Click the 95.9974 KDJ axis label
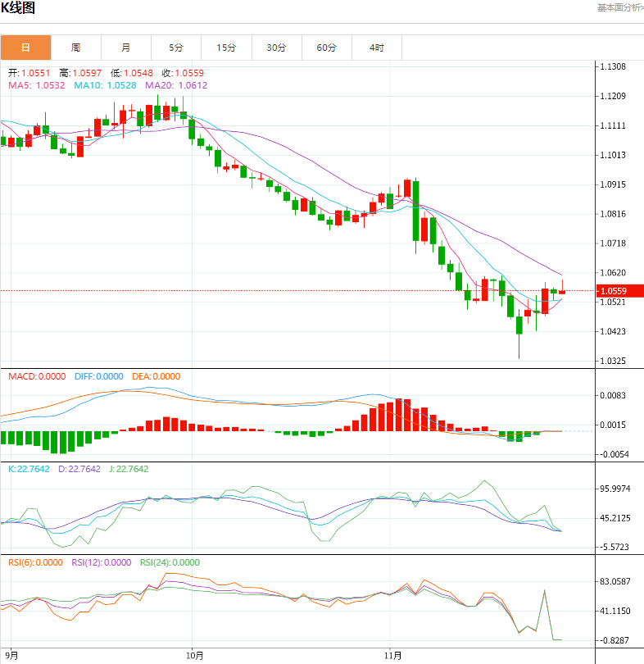The width and height of the screenshot is (644, 664). (615, 489)
